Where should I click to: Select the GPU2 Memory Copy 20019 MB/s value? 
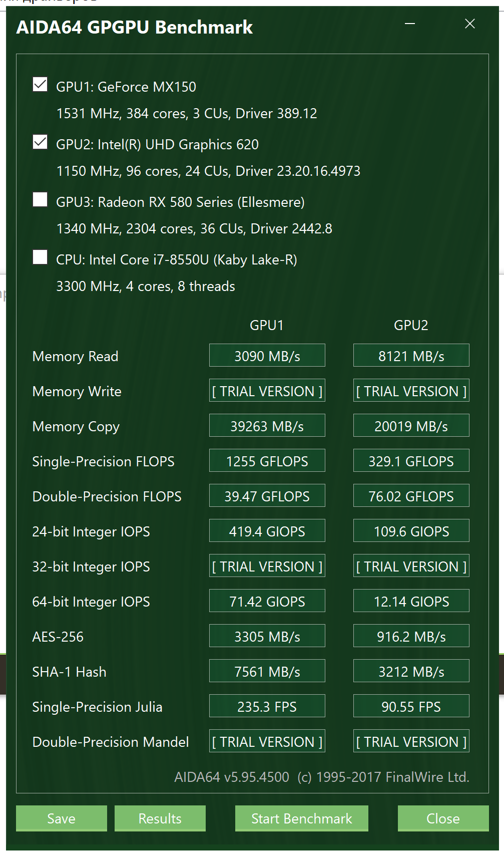pos(411,426)
